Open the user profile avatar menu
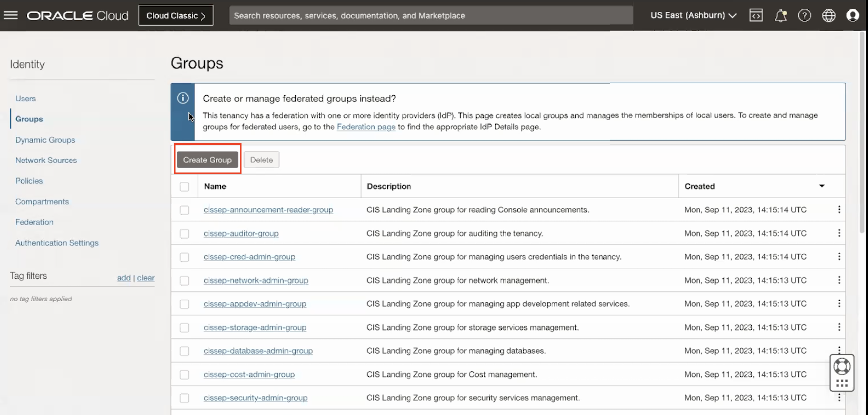 tap(853, 15)
